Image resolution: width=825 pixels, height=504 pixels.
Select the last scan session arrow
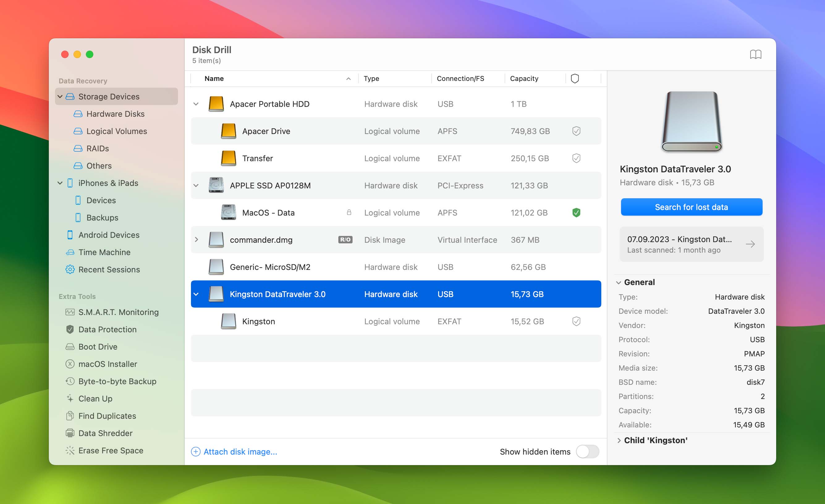751,244
